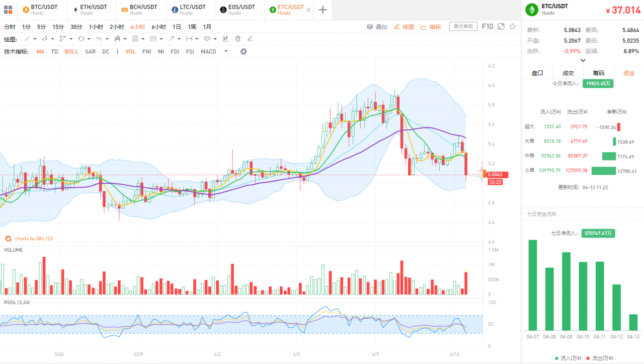Select the 1小时 timeframe
Image resolution: width=644 pixels, height=364 pixels.
pos(96,27)
